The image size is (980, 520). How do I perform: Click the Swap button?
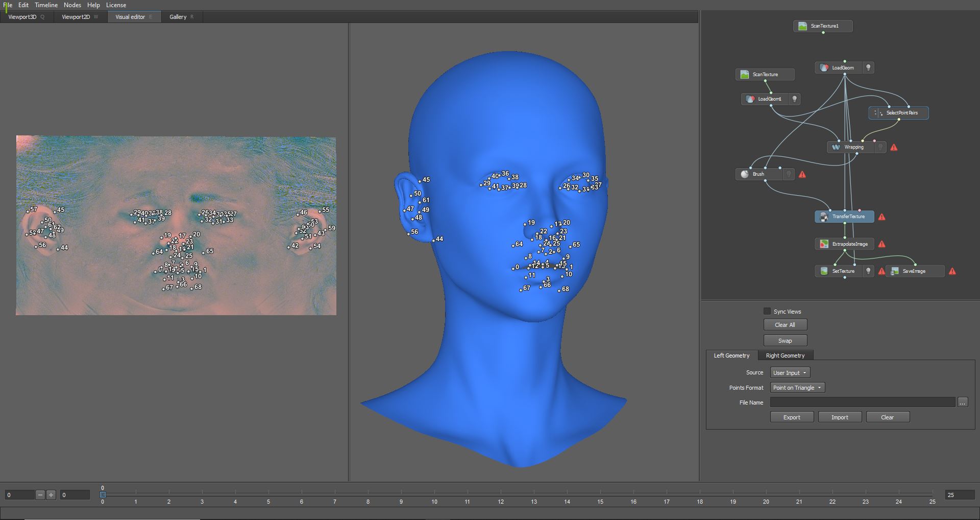(785, 341)
